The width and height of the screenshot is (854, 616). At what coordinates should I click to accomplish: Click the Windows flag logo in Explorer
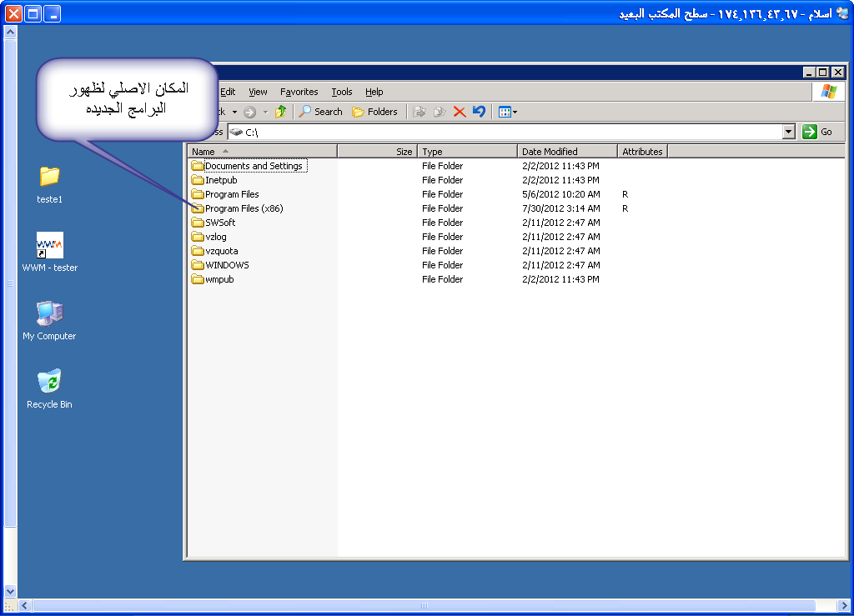[828, 92]
